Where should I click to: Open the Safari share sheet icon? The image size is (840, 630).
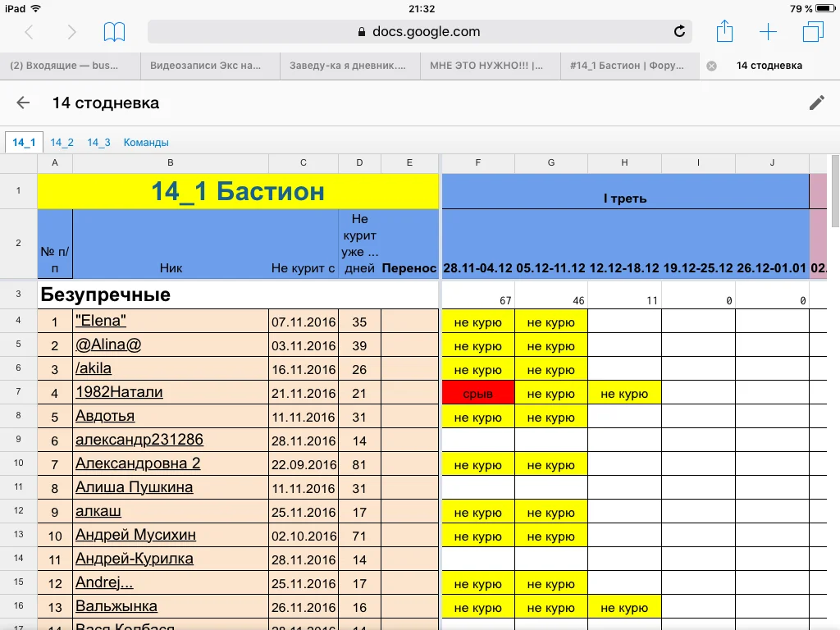(x=724, y=30)
